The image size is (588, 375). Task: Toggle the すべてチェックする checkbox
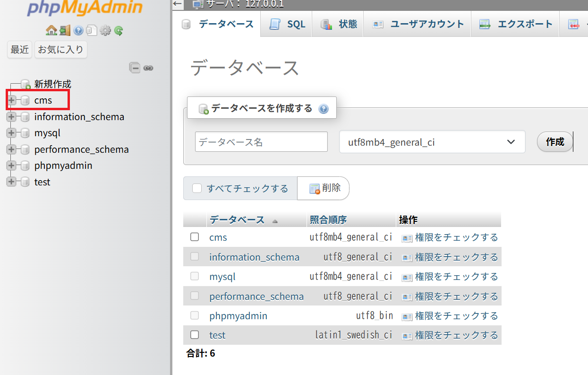tap(197, 189)
